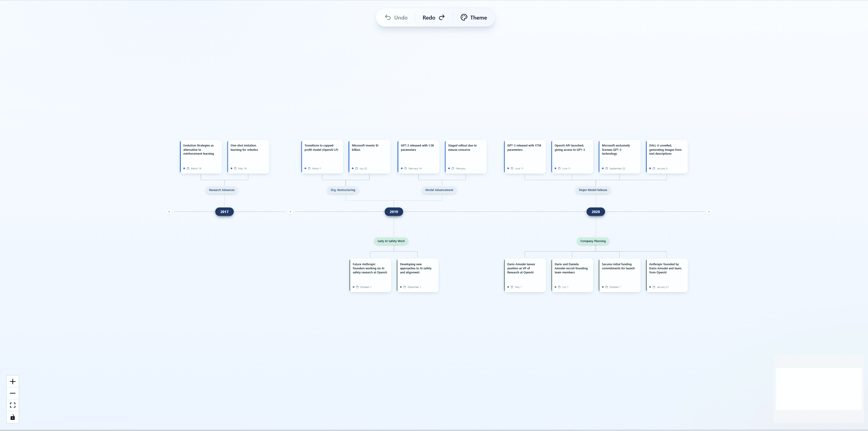Open the GPT-3 released with 175B card
This screenshot has width=868, height=431.
tap(525, 157)
